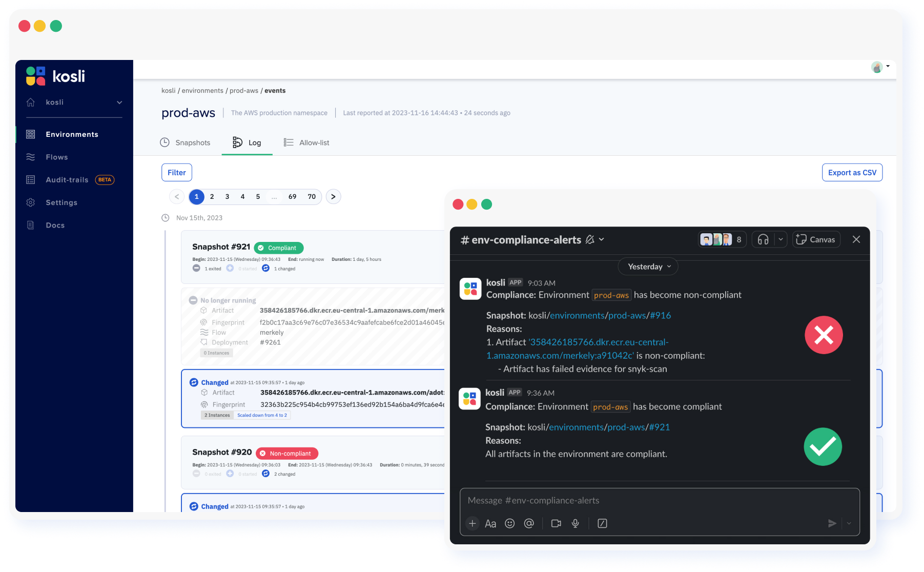This screenshot has height=572, width=924.
Task: Click the channel members avatars showing 8
Action: [x=722, y=239]
